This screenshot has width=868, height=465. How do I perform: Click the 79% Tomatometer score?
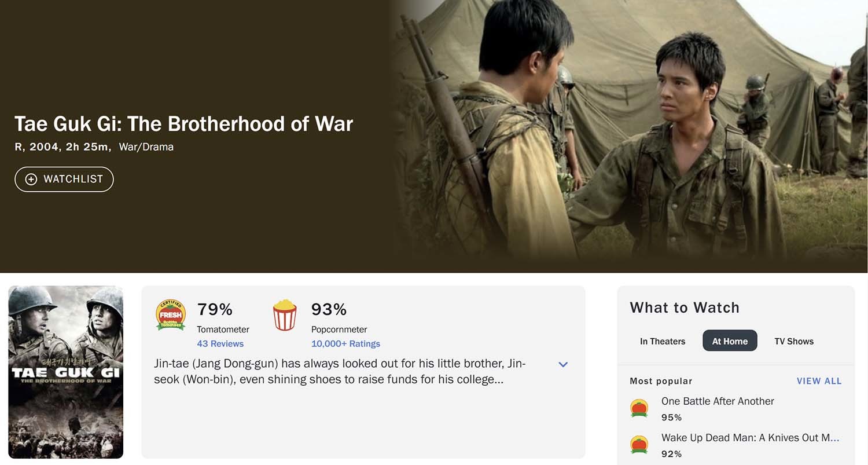pos(215,310)
